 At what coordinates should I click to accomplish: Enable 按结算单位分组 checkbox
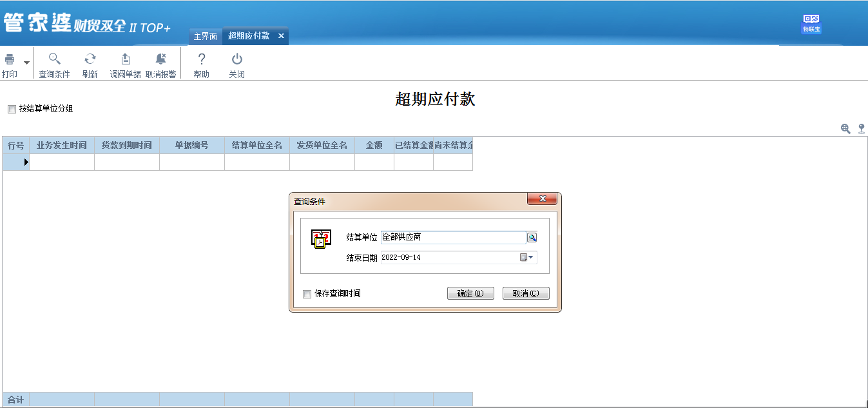click(12, 110)
